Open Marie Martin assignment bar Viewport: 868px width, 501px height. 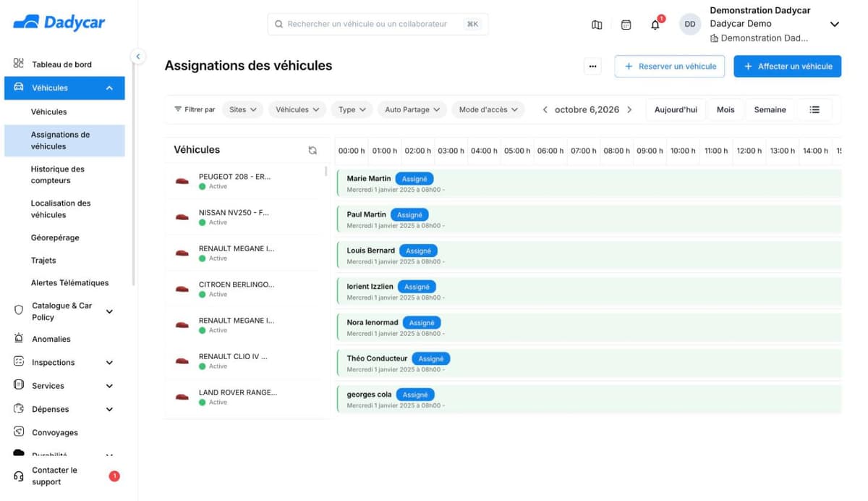[590, 183]
